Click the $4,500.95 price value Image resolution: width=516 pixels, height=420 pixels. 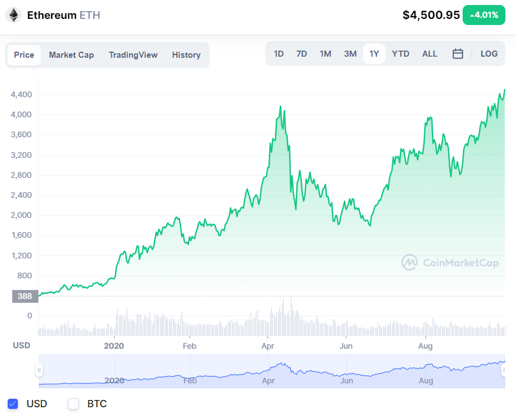(x=431, y=15)
